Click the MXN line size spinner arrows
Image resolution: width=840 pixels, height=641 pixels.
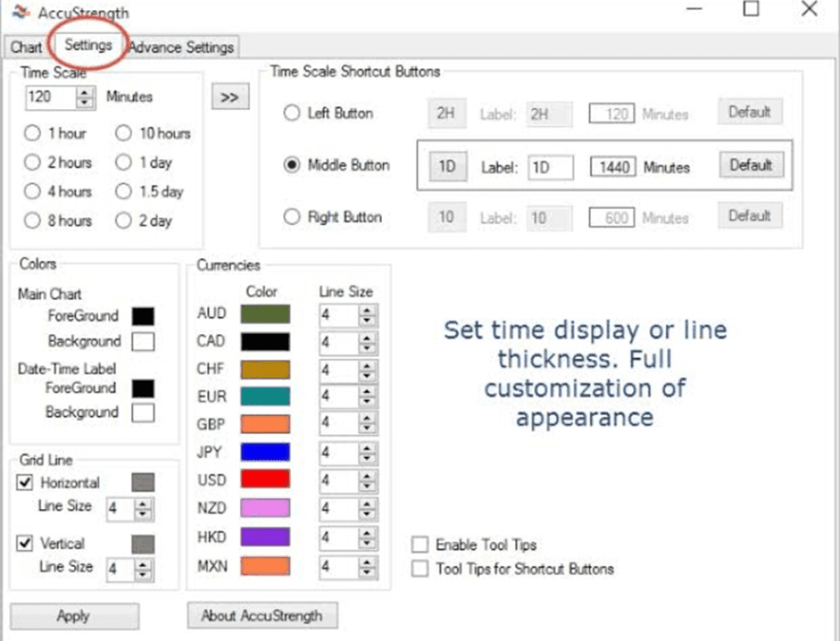367,567
